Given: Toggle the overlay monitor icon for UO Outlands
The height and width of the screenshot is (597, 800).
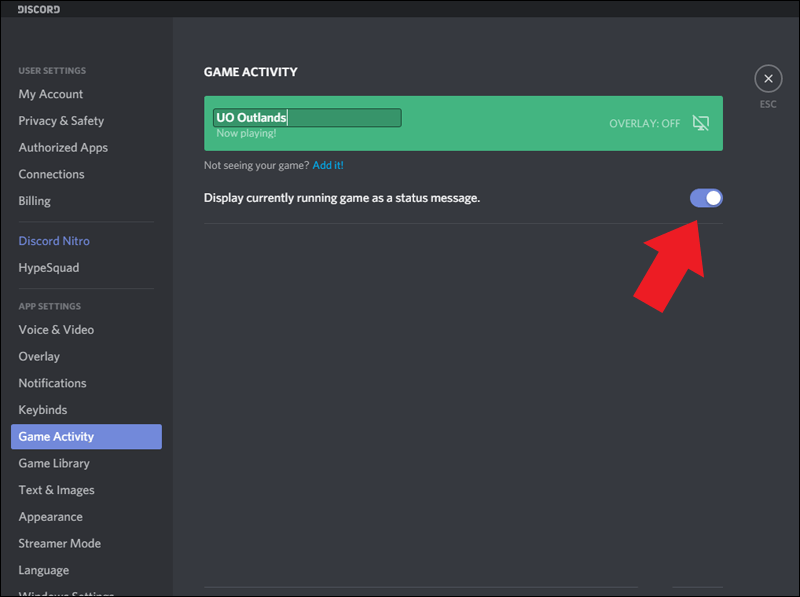Looking at the screenshot, I should (x=701, y=123).
